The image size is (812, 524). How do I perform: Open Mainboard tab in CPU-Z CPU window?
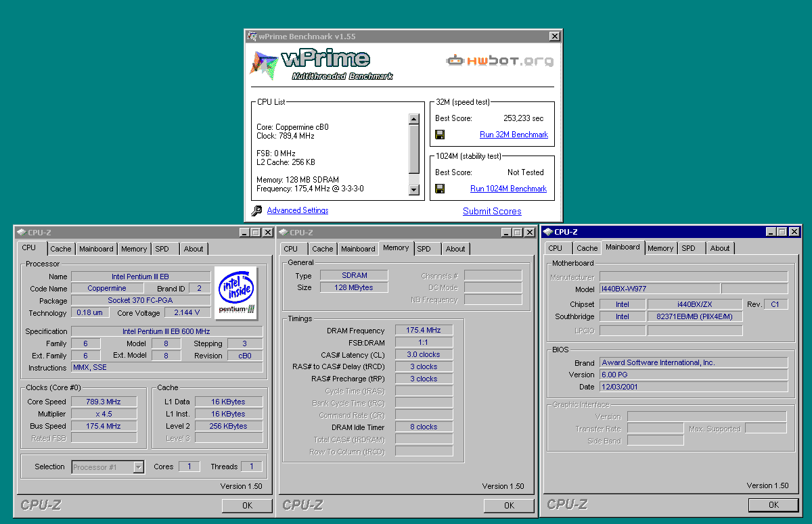(96, 249)
